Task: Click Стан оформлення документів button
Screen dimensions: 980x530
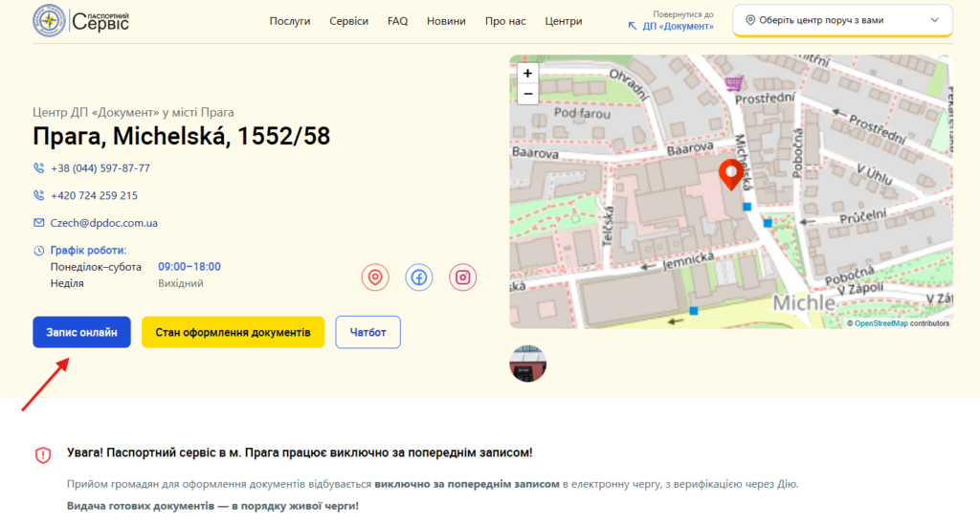Action: (234, 332)
